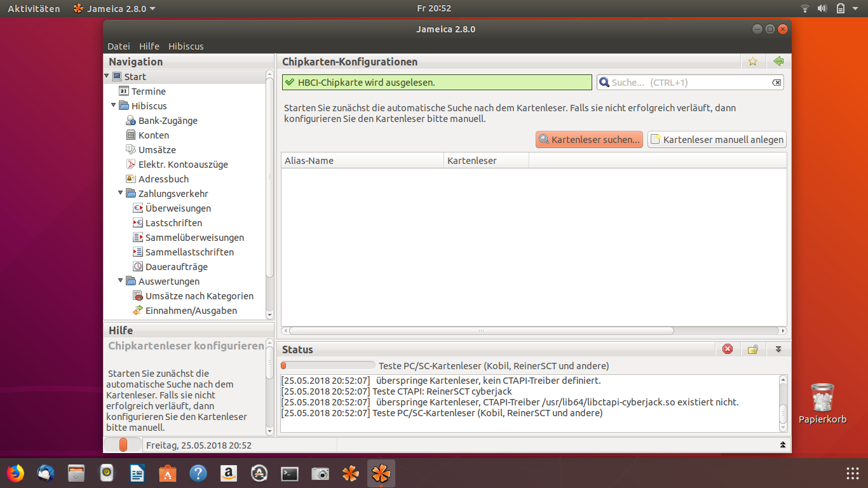Click the bookmark star icon in Chipkarten-Konfigurationen header
This screenshot has width=868, height=488.
click(753, 62)
